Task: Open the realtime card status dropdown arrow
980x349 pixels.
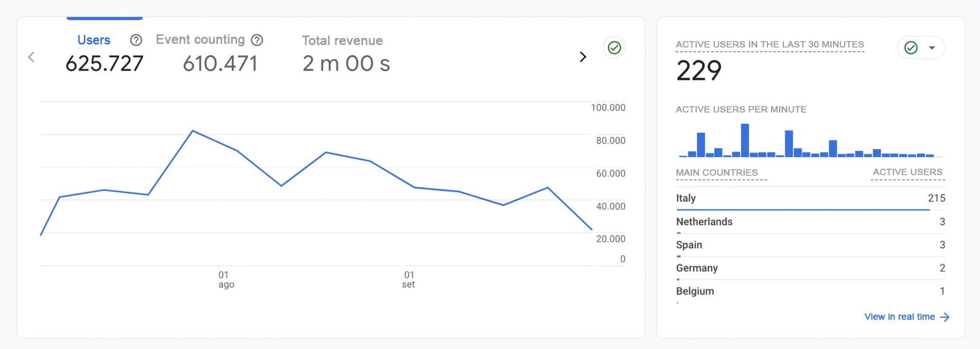Action: click(x=932, y=48)
